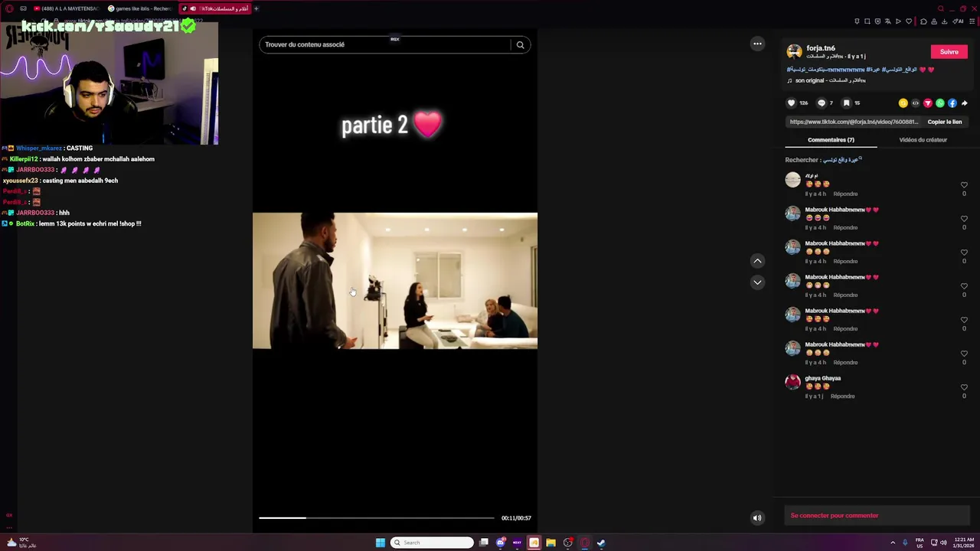Screen dimensions: 980x551
Task: Click Copier le lien button
Action: coord(944,122)
